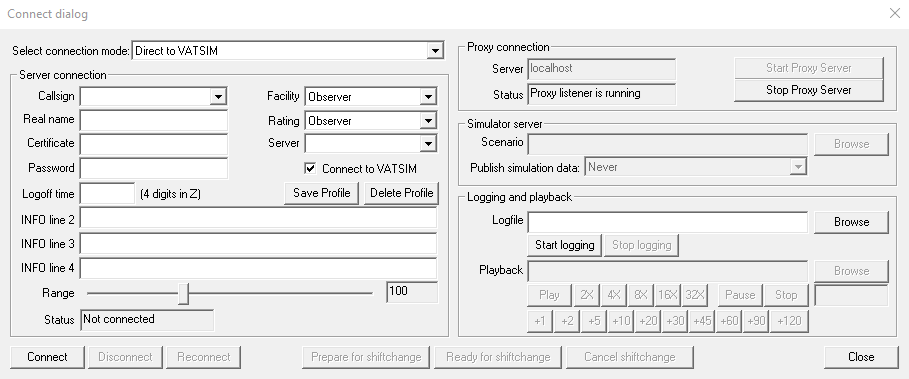
Task: Skip playback forward with +60
Action: 729,321
